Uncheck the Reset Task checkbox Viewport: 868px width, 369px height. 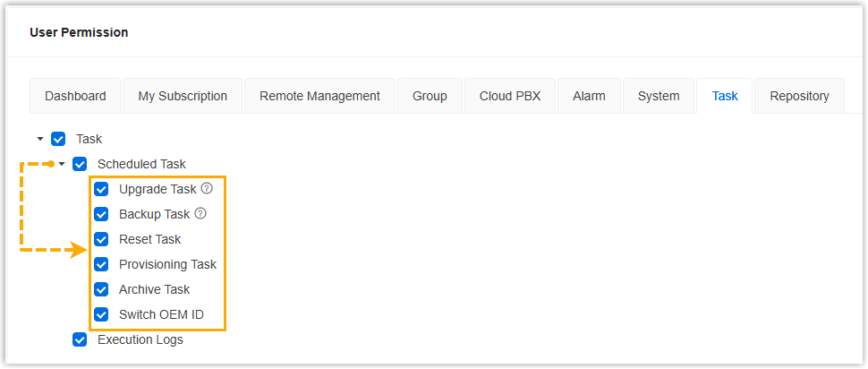point(101,239)
